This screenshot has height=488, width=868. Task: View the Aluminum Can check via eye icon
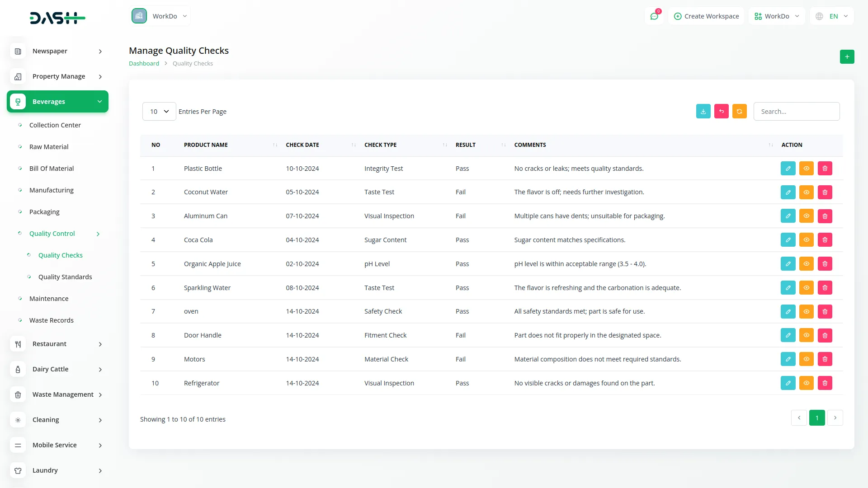(x=806, y=216)
